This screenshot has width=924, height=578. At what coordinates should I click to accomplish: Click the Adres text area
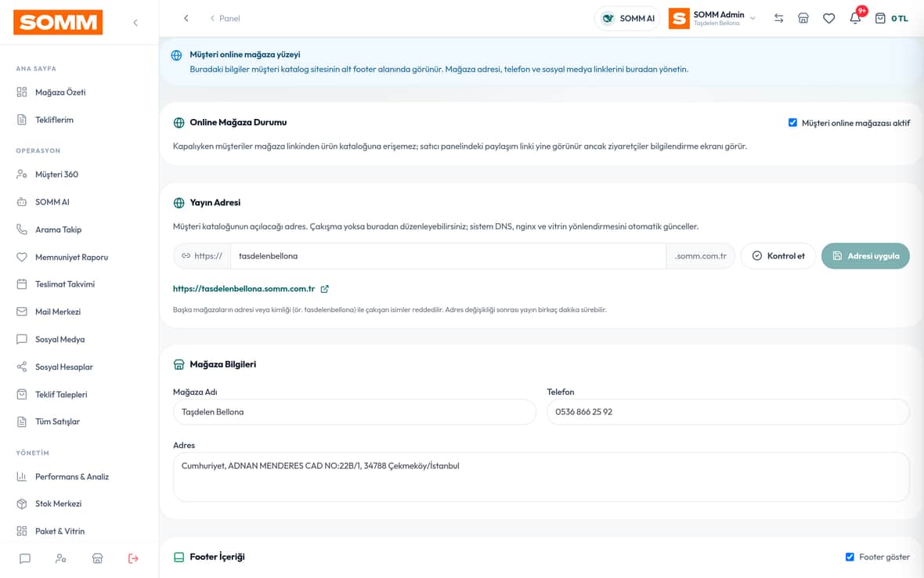541,477
